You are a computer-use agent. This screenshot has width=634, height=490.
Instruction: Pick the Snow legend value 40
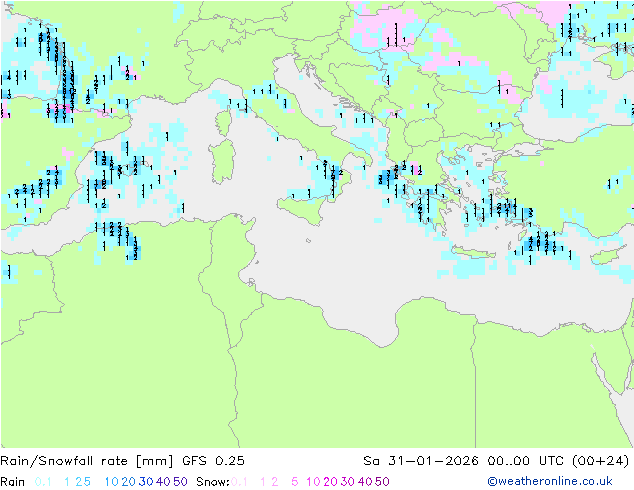pos(365,482)
